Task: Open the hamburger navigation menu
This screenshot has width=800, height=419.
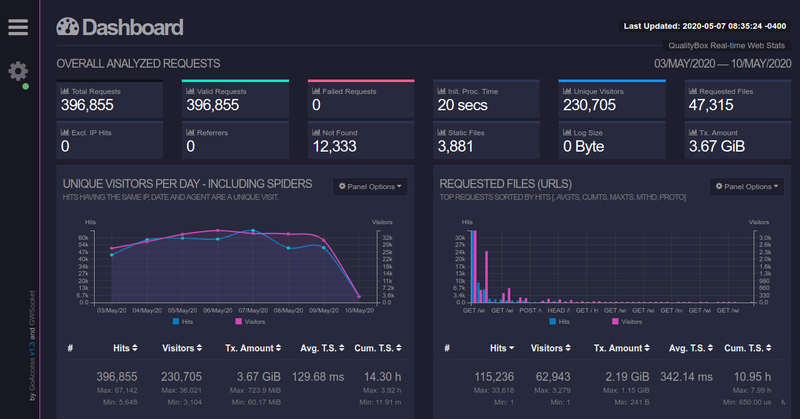Action: 17,26
